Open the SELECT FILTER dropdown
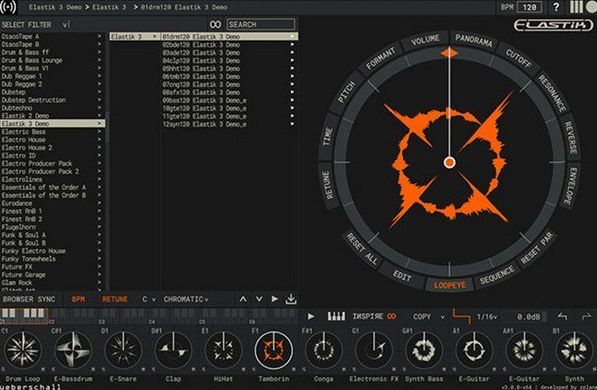The width and height of the screenshot is (597, 390). 35,25
